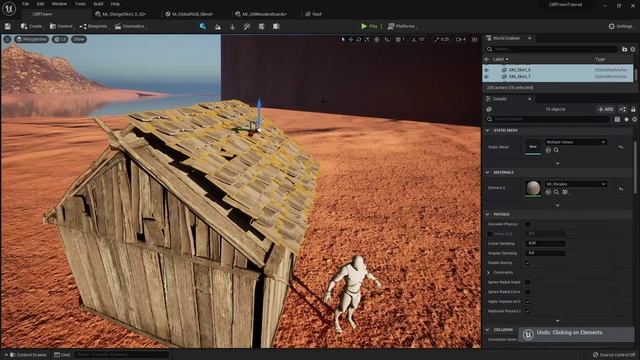Image resolution: width=640 pixels, height=360 pixels.
Task: Click the green Play button
Action: point(369,27)
